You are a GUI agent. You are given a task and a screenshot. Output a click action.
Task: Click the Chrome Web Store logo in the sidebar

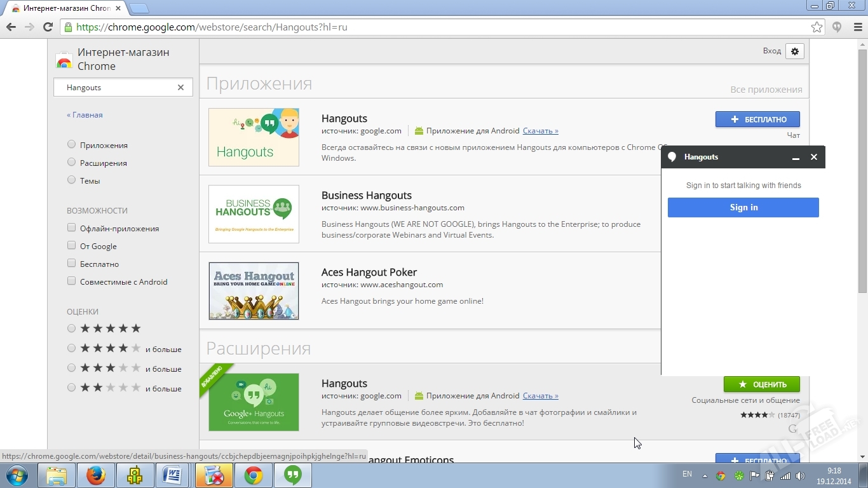tap(64, 59)
